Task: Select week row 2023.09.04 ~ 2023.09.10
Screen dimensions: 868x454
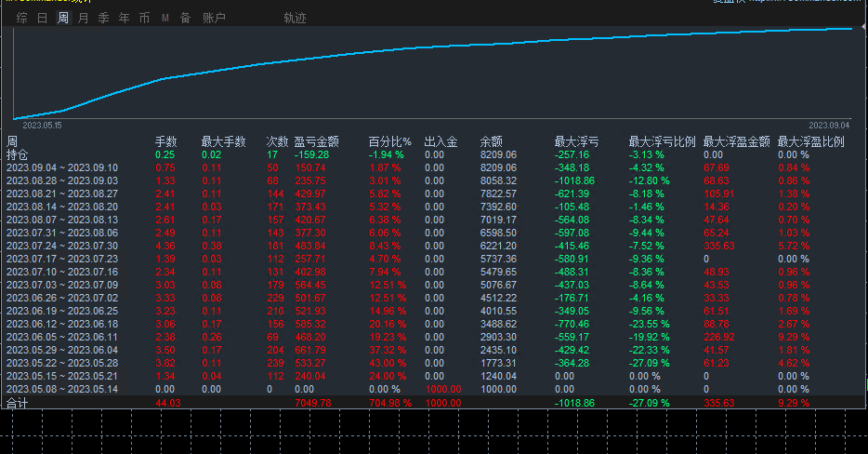Action: click(433, 167)
